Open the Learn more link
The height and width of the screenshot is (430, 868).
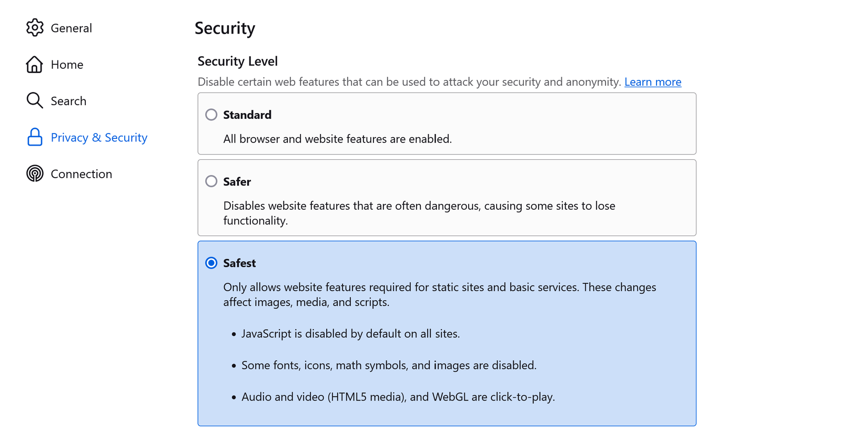pyautogui.click(x=652, y=82)
